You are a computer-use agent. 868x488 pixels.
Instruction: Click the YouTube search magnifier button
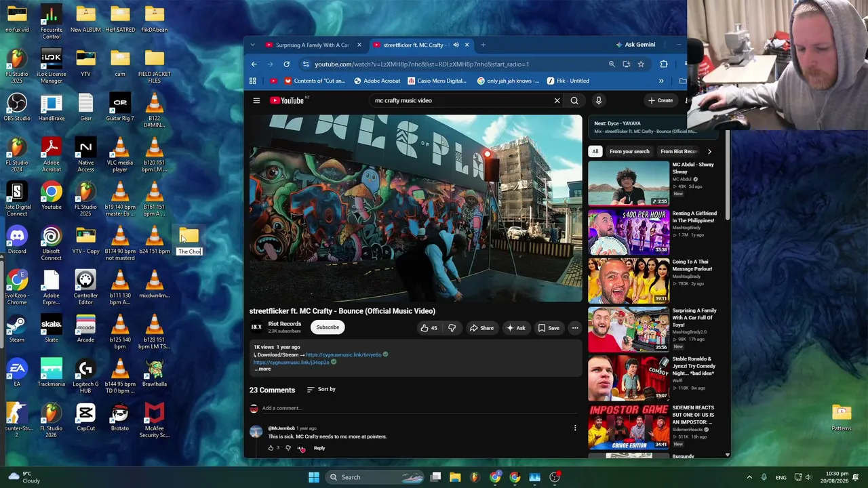(574, 100)
